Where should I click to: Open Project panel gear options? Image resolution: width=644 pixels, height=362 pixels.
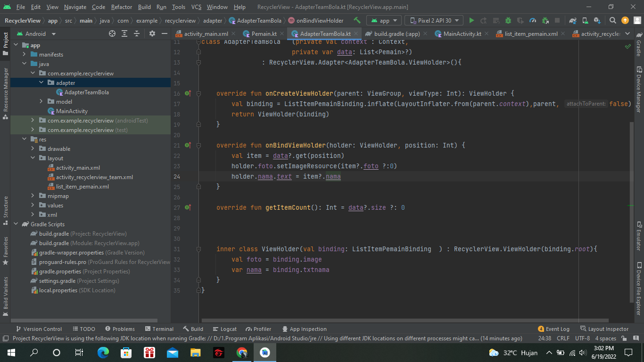point(152,33)
